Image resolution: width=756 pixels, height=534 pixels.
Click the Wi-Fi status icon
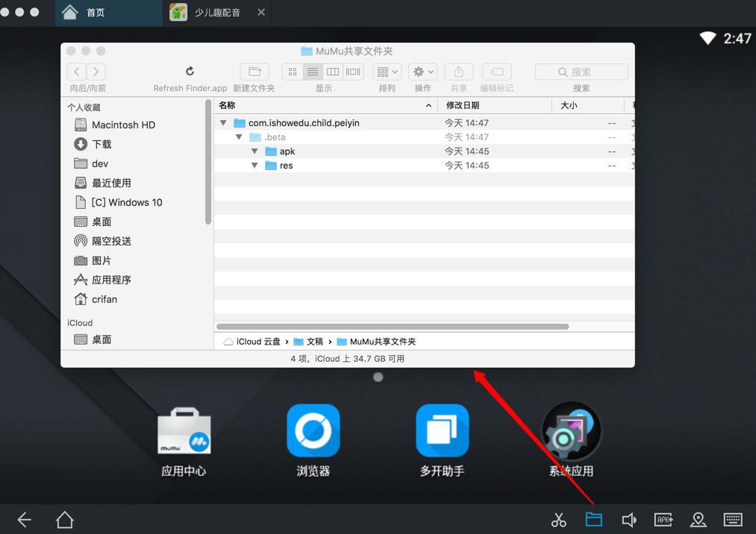(707, 37)
